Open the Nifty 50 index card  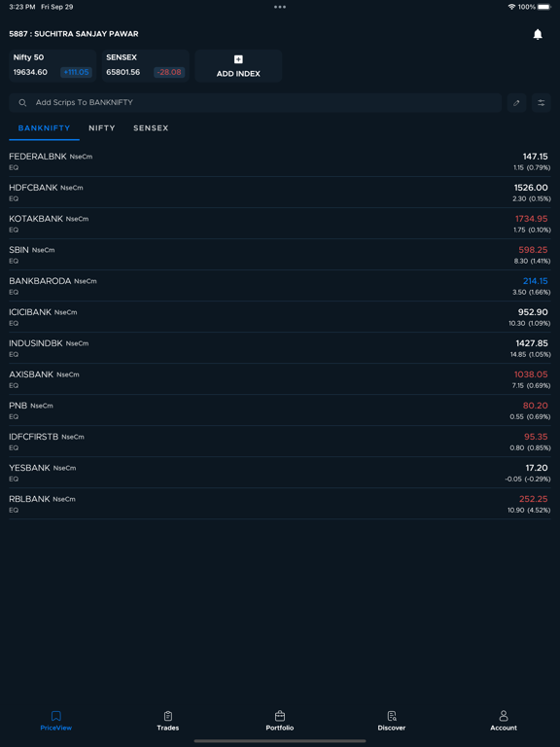[52, 66]
